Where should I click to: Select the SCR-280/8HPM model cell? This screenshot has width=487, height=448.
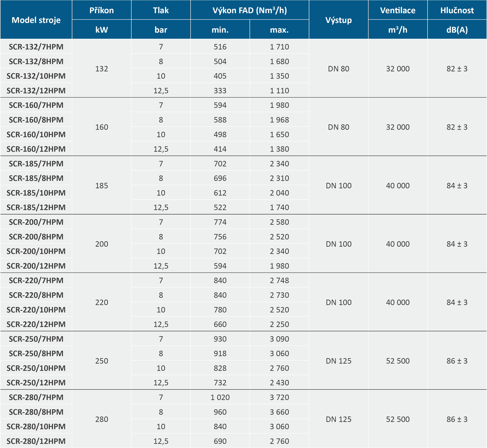tap(36, 412)
